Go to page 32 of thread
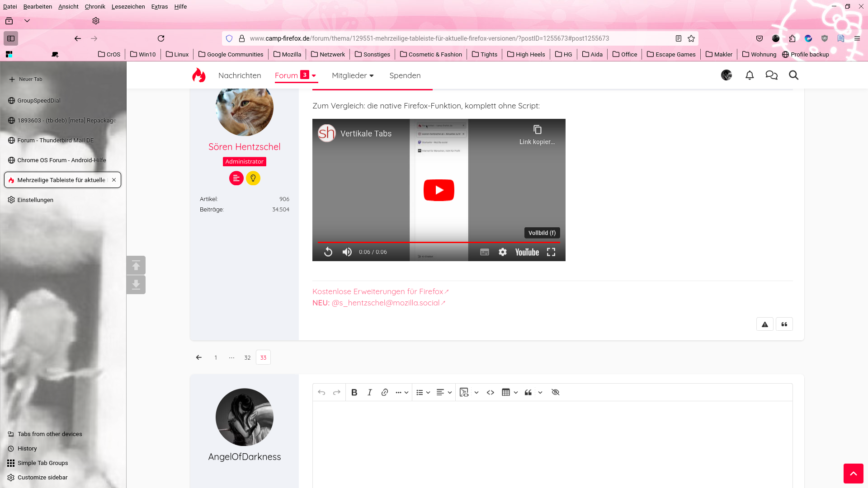Viewport: 868px width, 488px height. point(247,357)
